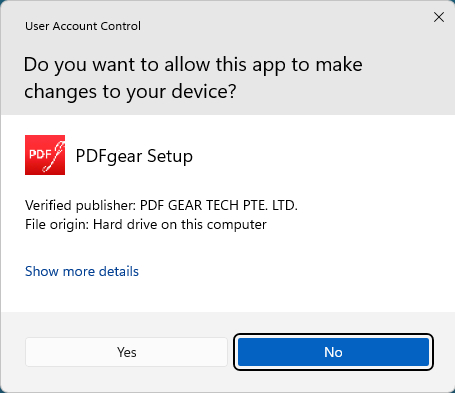The width and height of the screenshot is (455, 393).
Task: Click Verified publisher: PDF GEAR TECH PTE. LTD.
Action: (161, 205)
